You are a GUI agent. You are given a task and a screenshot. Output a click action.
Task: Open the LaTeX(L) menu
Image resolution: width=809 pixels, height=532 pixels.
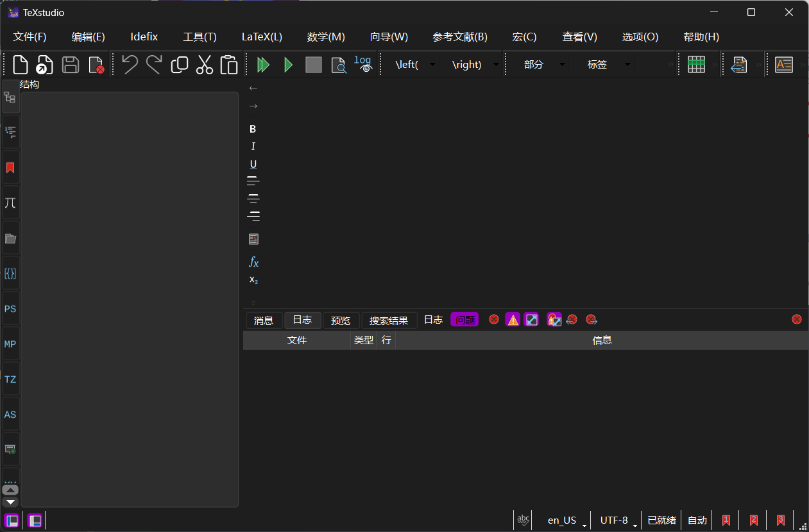[x=262, y=37]
